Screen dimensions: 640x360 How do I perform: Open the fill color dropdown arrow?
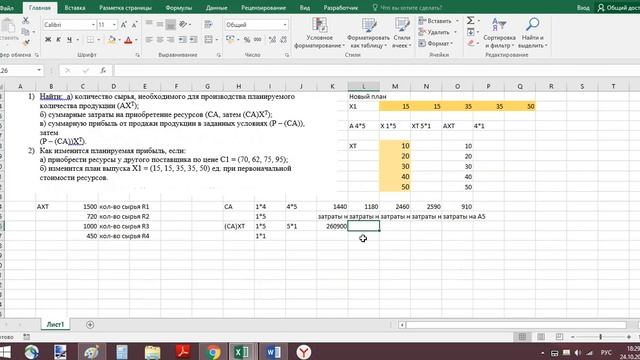119,40
